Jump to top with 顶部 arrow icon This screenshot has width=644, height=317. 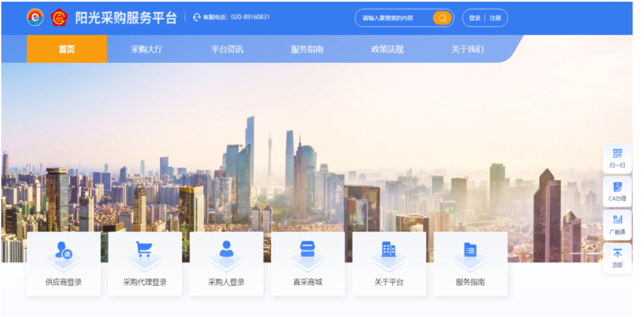click(x=617, y=254)
